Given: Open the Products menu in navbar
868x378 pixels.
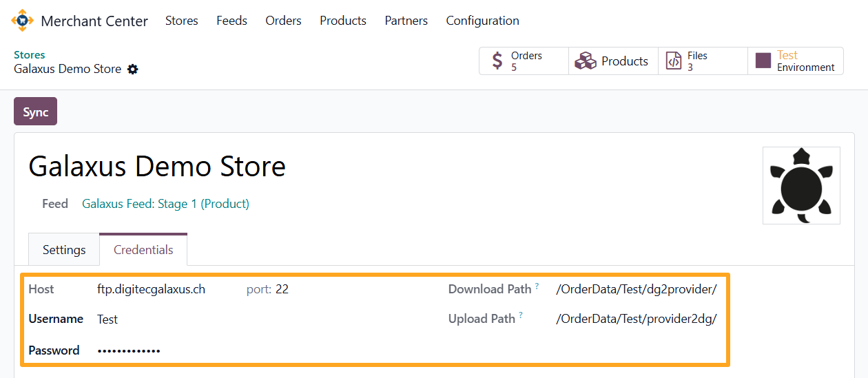Looking at the screenshot, I should (343, 21).
